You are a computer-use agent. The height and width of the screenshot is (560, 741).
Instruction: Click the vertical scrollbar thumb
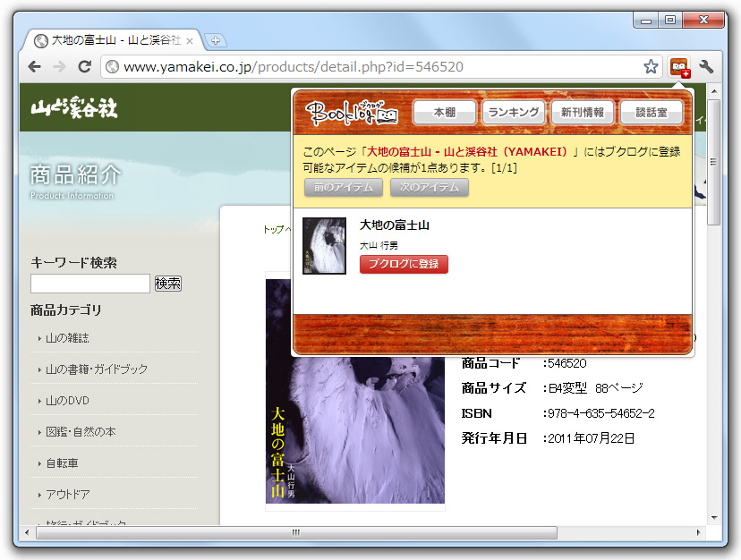click(x=714, y=162)
